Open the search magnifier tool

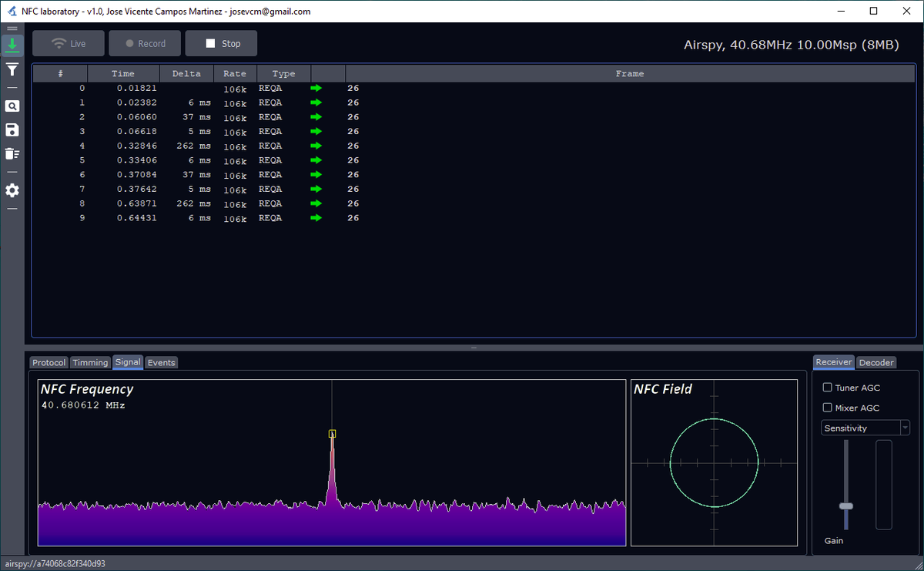(x=12, y=106)
